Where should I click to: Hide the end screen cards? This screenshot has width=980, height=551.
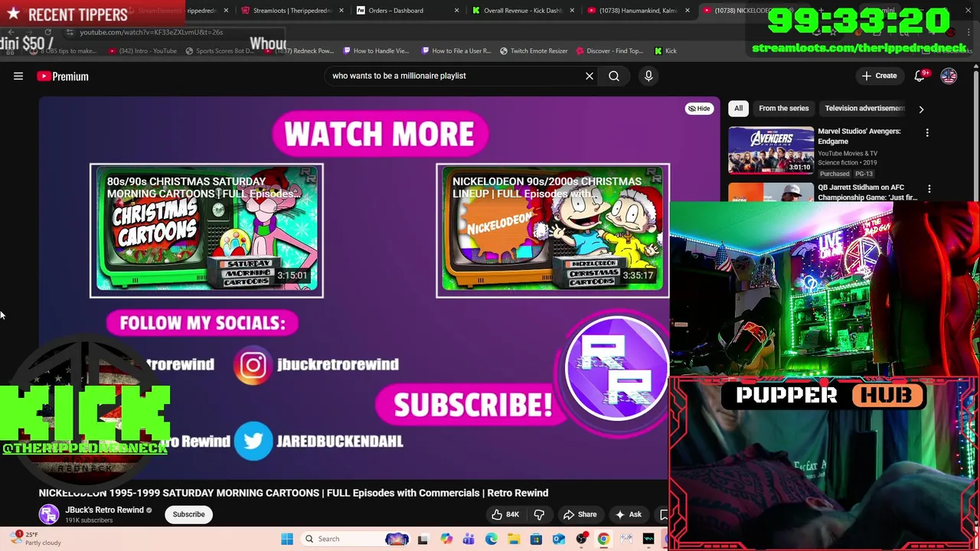tap(699, 109)
